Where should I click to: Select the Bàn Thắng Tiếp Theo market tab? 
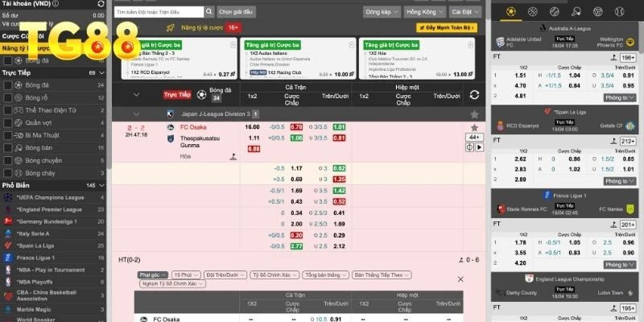coord(382,275)
